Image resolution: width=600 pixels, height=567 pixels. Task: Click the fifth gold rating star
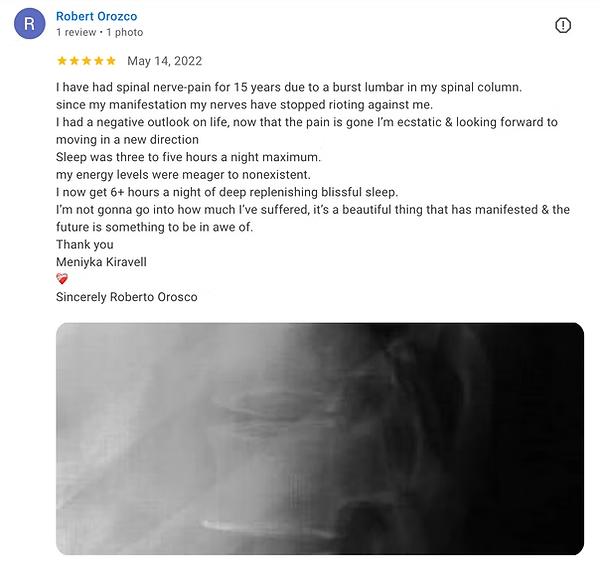coord(111,61)
